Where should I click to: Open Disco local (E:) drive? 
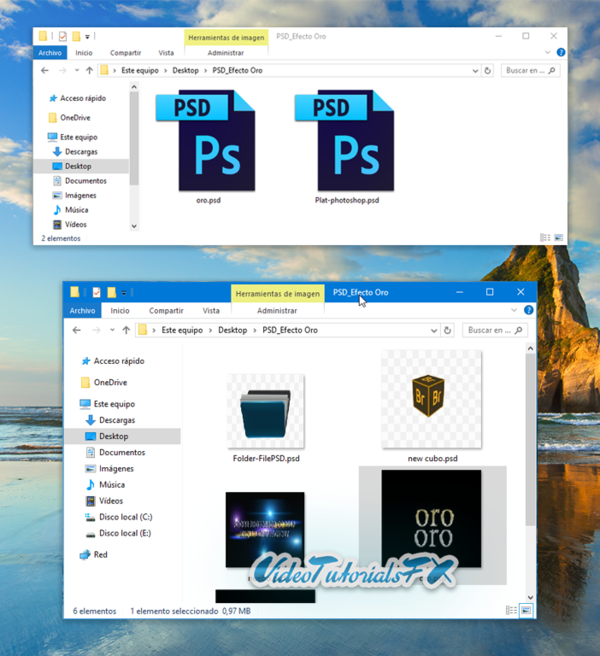118,533
